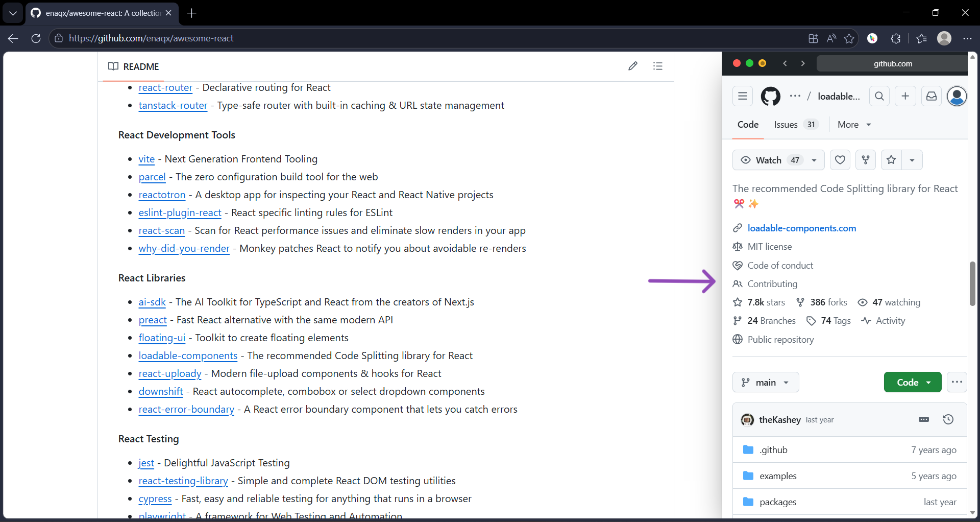This screenshot has width=980, height=522.
Task: Select the awesome-react browser tab
Action: (x=102, y=13)
